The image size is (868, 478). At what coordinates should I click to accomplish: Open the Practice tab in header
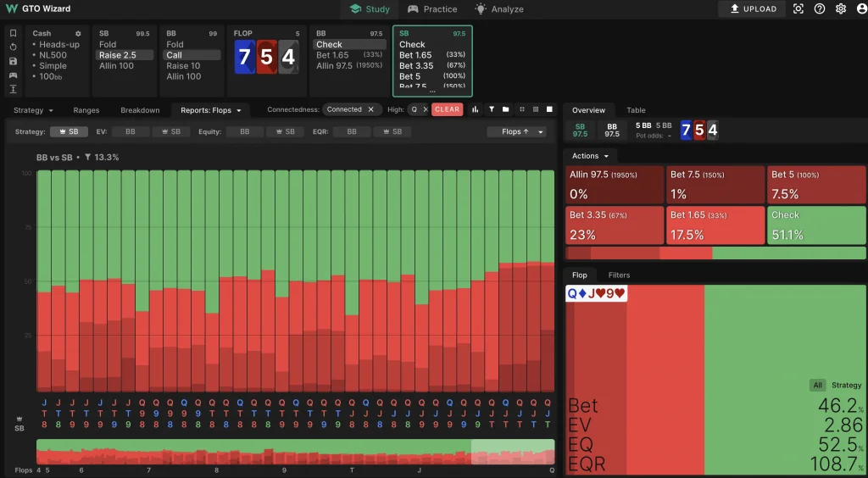pyautogui.click(x=432, y=9)
